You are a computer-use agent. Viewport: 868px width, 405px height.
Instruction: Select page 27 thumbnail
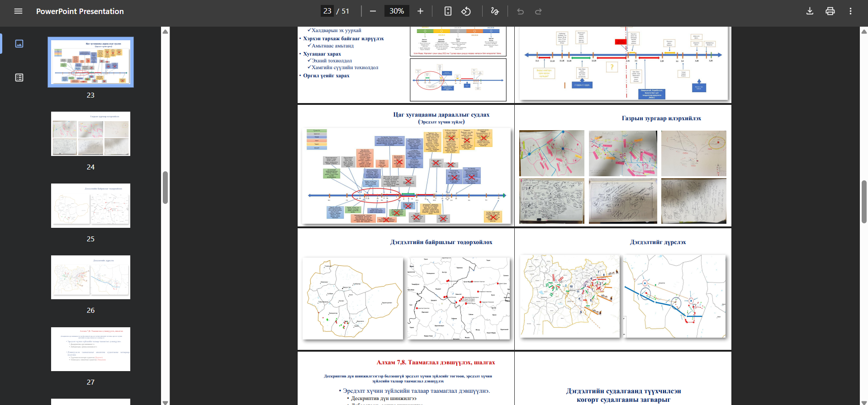coord(90,349)
